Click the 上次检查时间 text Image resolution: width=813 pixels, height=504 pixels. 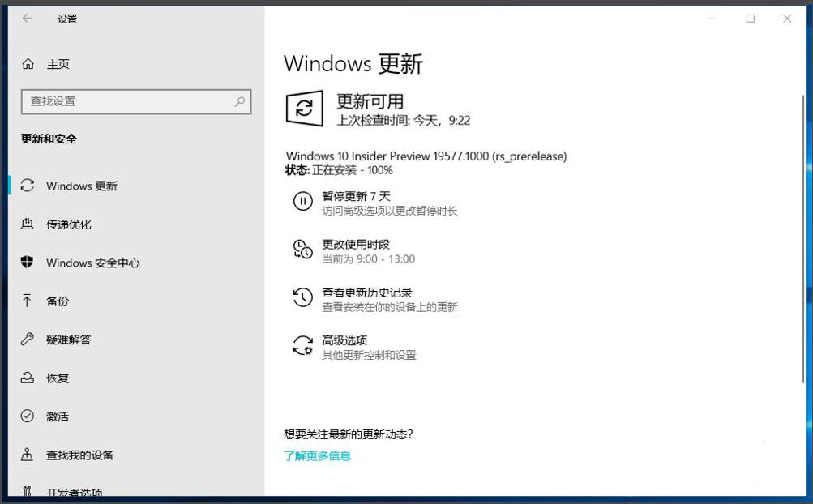point(404,120)
